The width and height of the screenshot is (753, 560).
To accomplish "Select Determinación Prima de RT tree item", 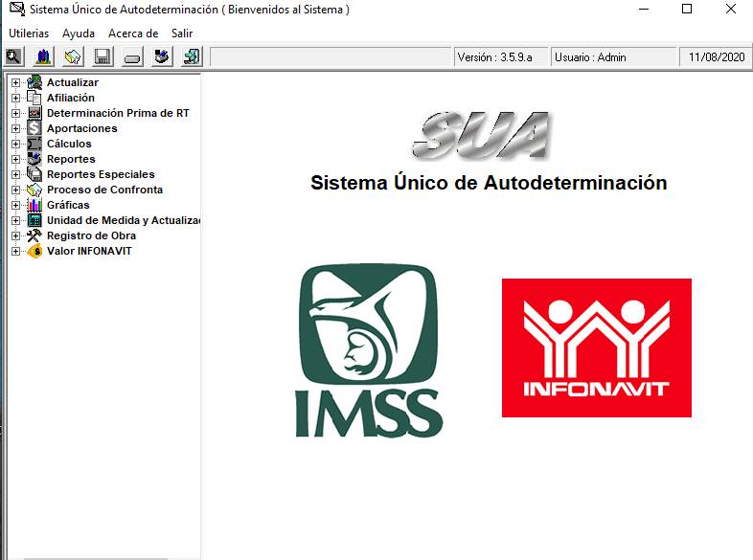I will pos(118,113).
